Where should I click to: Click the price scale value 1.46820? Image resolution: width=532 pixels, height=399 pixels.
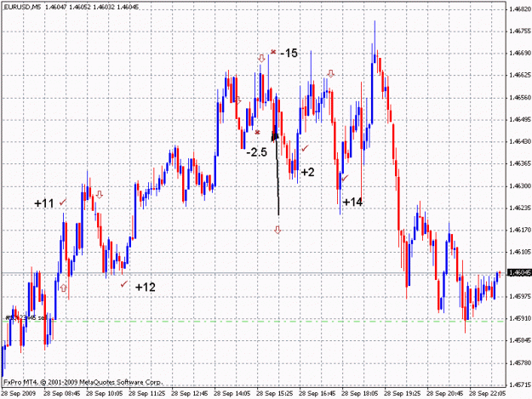tap(519, 9)
